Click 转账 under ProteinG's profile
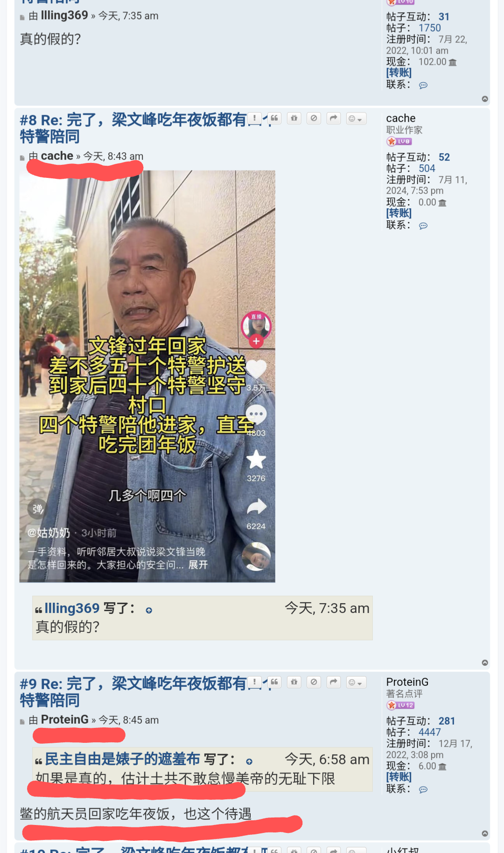This screenshot has height=853, width=504. coord(399,777)
